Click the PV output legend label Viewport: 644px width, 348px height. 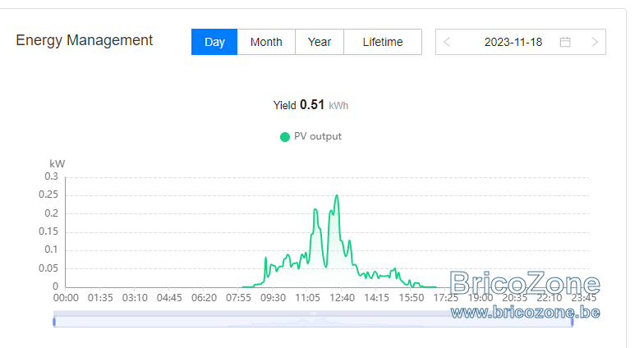pos(318,136)
